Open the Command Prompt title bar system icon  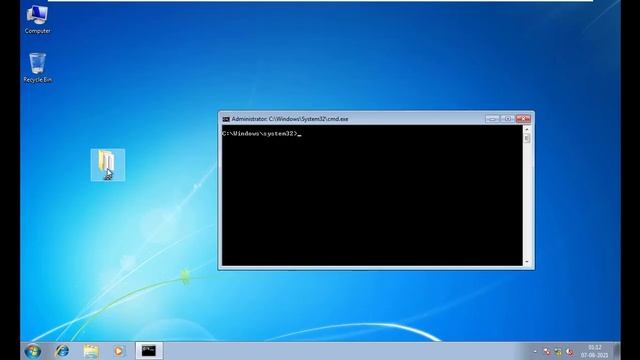click(226, 119)
